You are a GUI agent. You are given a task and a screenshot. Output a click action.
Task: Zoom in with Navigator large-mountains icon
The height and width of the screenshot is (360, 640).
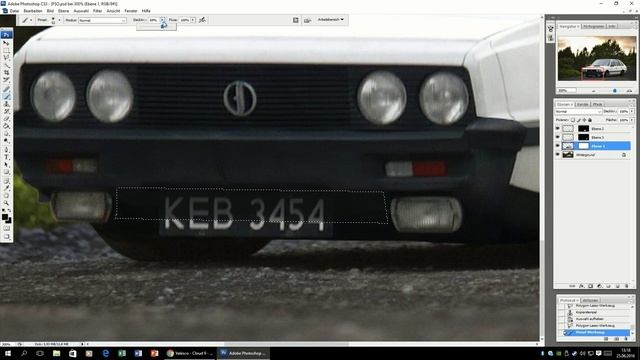[629, 90]
